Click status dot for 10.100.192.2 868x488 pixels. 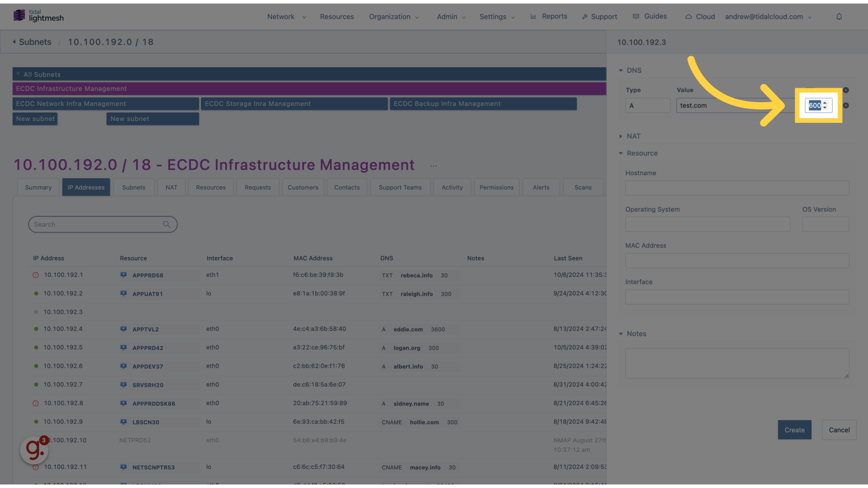(x=36, y=293)
